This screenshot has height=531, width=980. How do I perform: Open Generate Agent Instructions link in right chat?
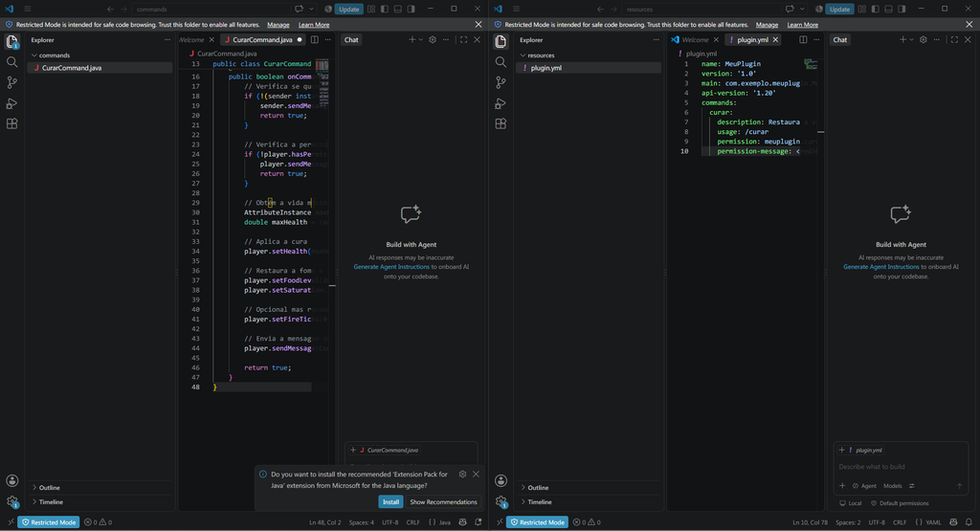pyautogui.click(x=881, y=267)
